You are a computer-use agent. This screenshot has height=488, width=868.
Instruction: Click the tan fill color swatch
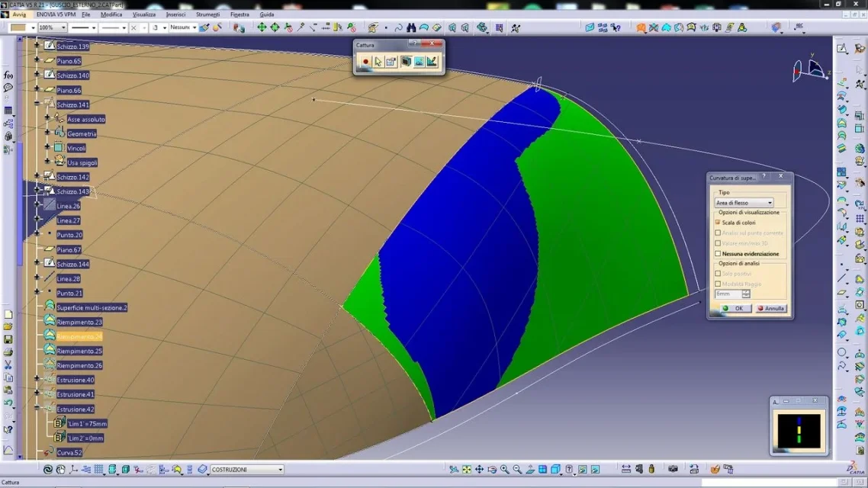(18, 27)
